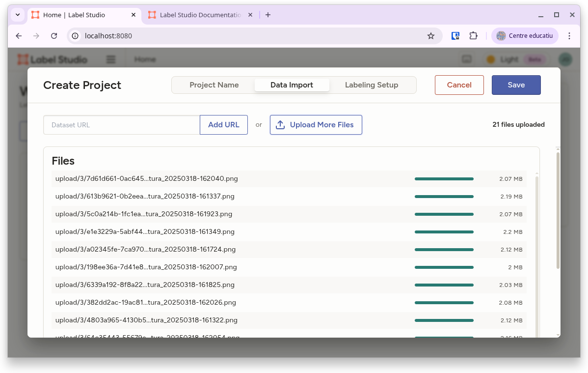588x373 pixels.
Task: Click the browser reload icon
Action: [x=54, y=36]
